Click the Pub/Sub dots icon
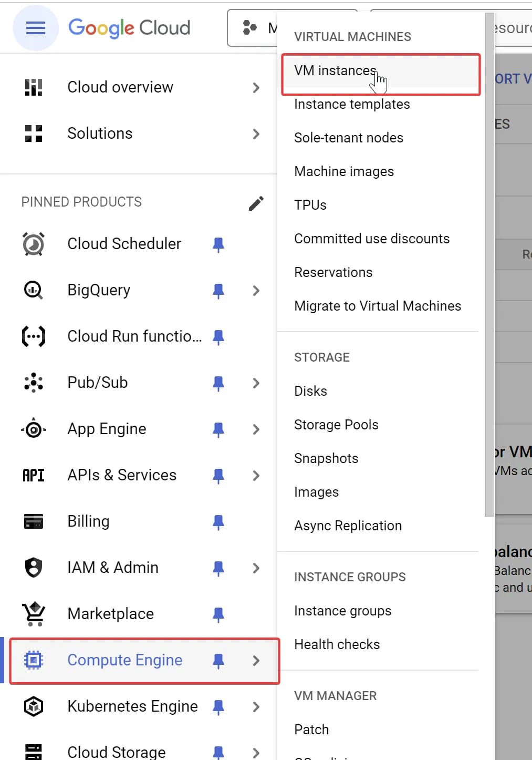This screenshot has width=532, height=760. point(34,383)
